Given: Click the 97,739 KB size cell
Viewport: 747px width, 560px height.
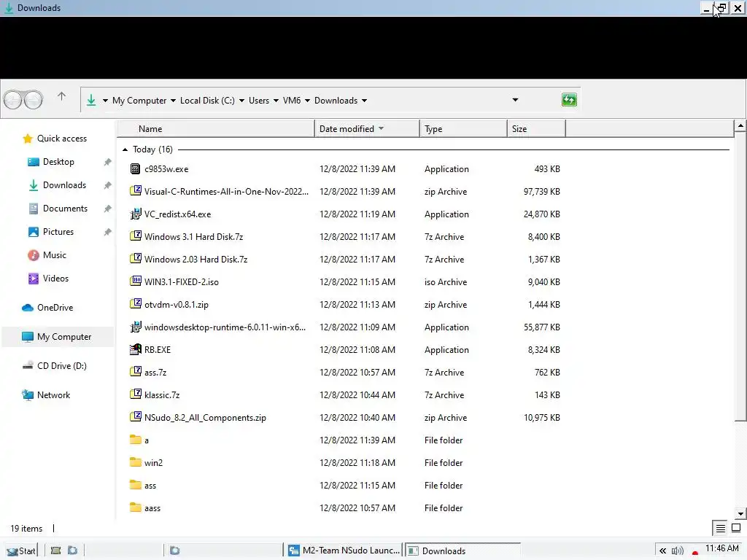Looking at the screenshot, I should (x=542, y=192).
